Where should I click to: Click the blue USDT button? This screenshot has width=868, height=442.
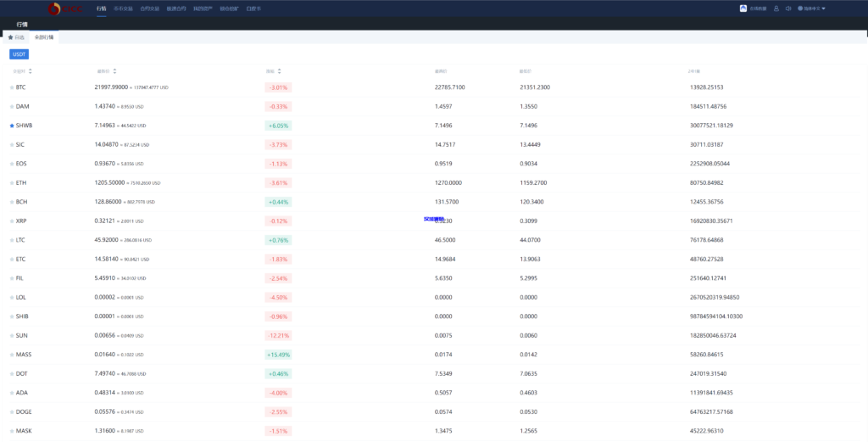(x=19, y=53)
